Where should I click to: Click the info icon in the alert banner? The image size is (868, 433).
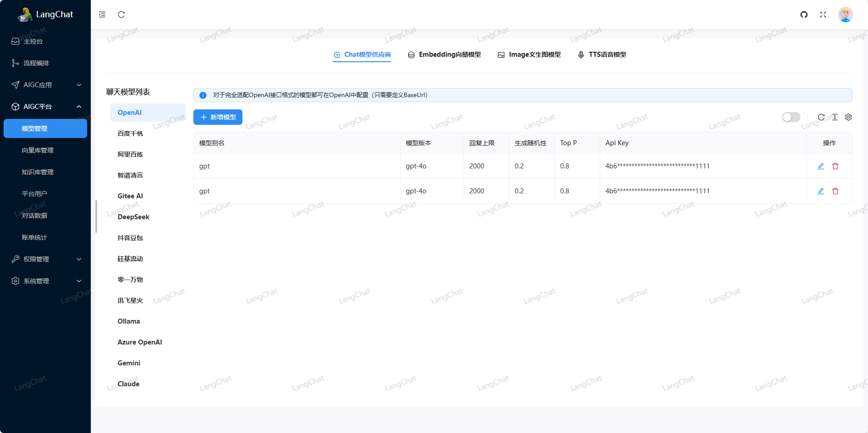pos(203,95)
